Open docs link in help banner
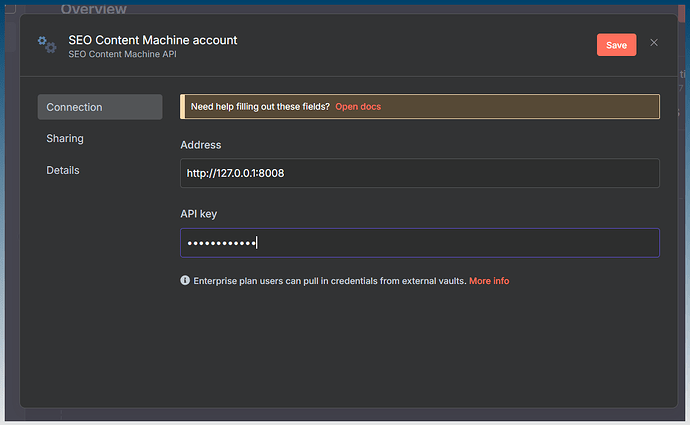The height and width of the screenshot is (425, 690). pos(358,106)
